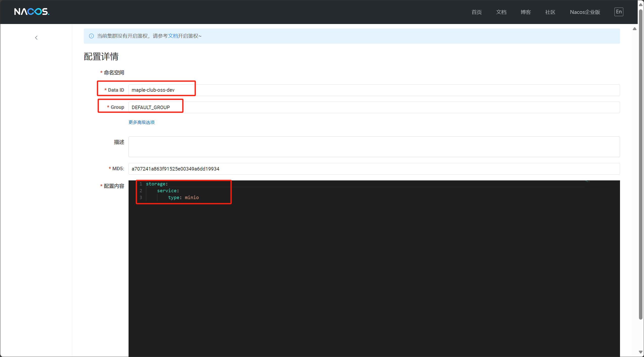
Task: Switch language using the En button
Action: 618,12
